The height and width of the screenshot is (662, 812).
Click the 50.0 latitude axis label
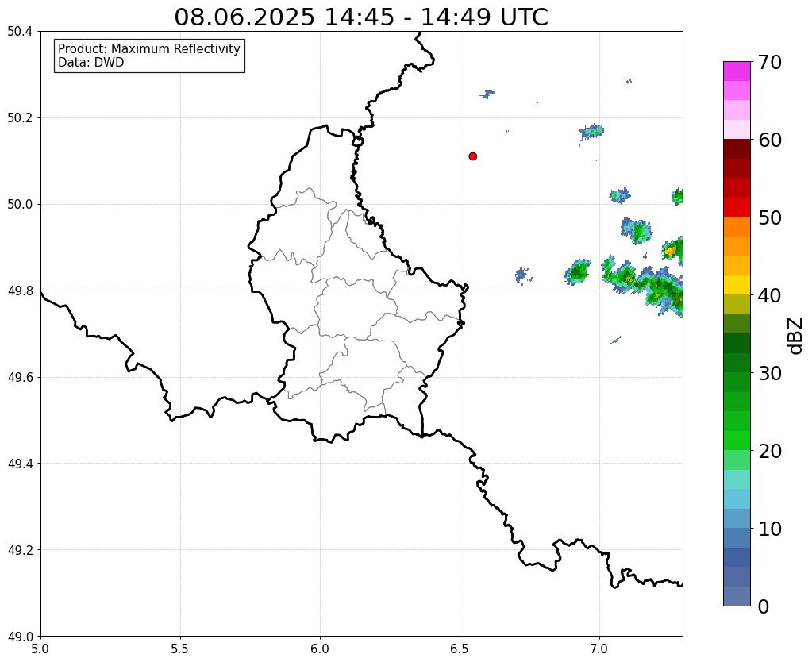click(20, 205)
